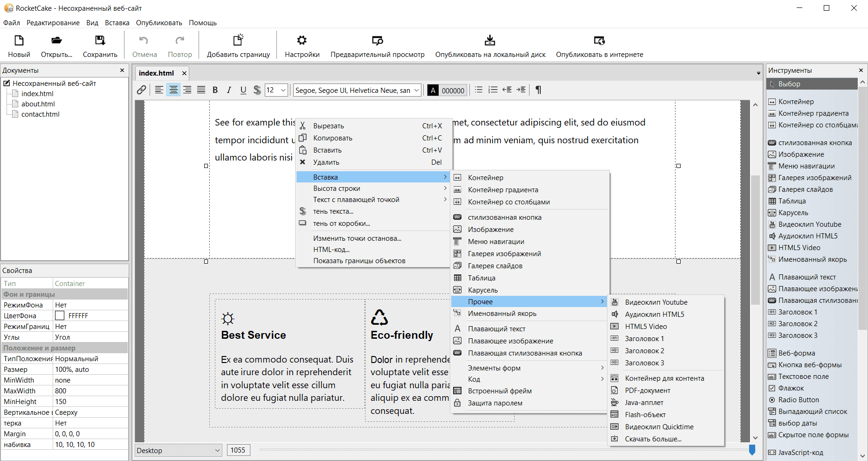Screen dimensions: 868x461
Task: Toggle italic formatting
Action: [x=229, y=90]
